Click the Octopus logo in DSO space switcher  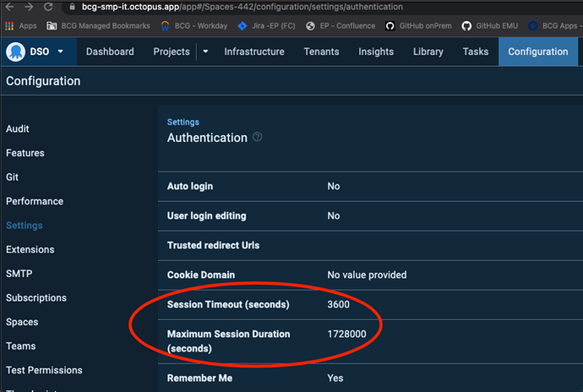(x=15, y=52)
